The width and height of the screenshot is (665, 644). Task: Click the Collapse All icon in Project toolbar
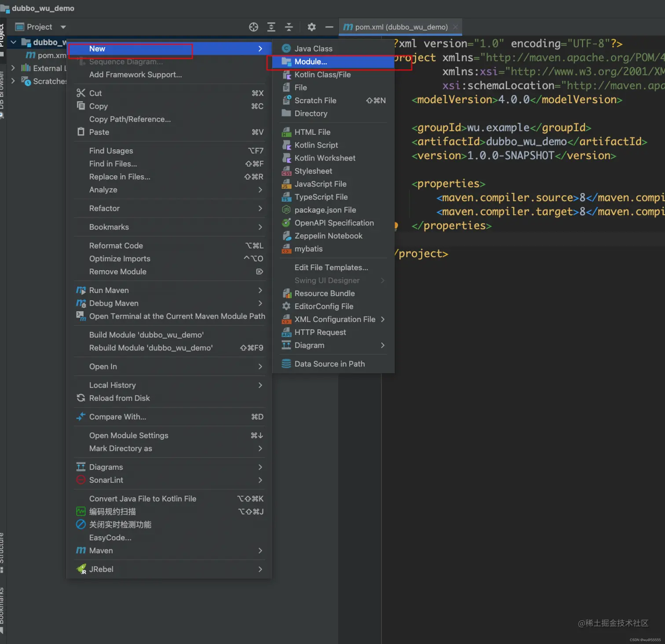coord(289,27)
